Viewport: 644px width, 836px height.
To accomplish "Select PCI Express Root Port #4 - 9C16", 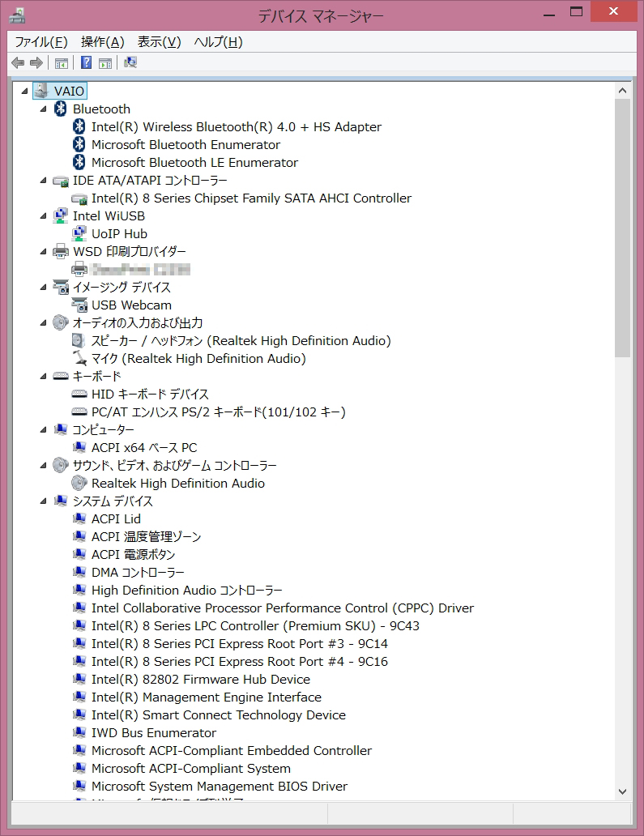I will pos(239,661).
